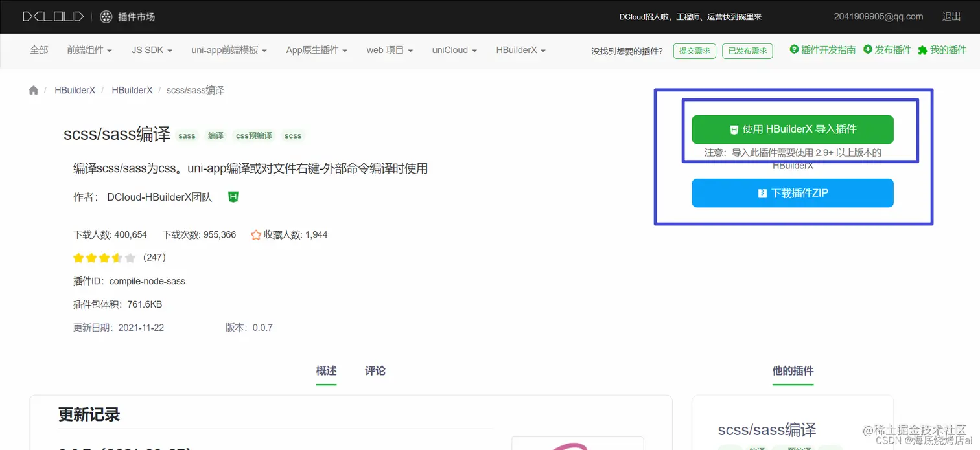Viewport: 980px width, 450px height.
Task: Click the sass tag label
Action: tap(187, 136)
